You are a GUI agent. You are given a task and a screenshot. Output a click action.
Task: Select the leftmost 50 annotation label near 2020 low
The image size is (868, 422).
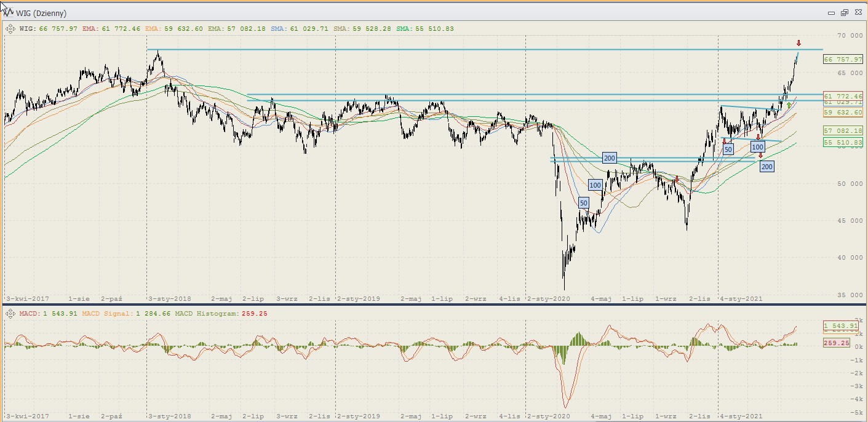[x=584, y=203]
